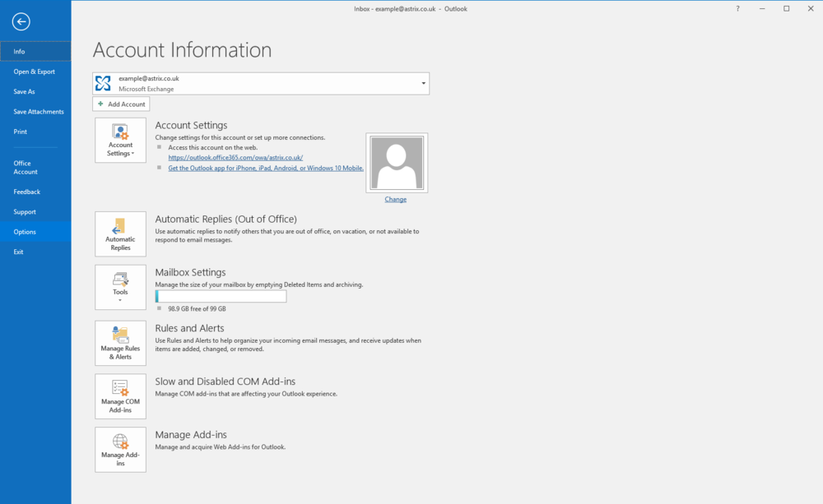Open Office Account page

coord(35,167)
